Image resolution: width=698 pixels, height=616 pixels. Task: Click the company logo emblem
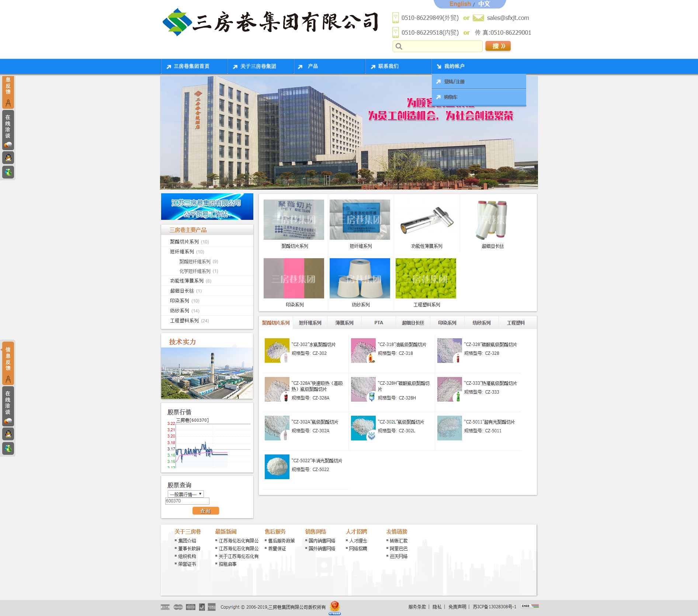click(x=177, y=22)
